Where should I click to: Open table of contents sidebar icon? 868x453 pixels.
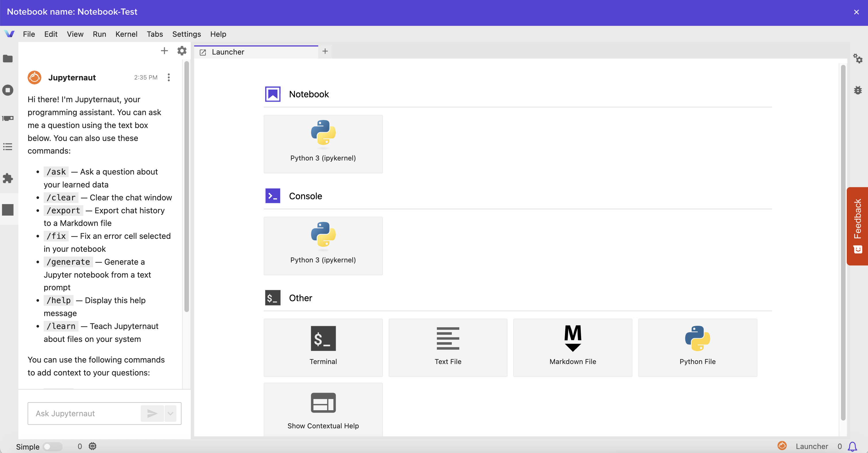(8, 147)
